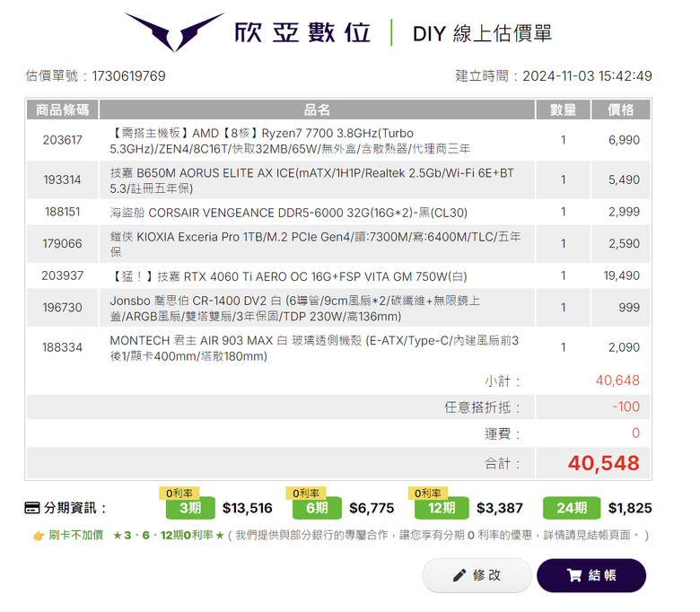Click the 刷卡不加價 text
700x612 pixels.
click(76, 535)
